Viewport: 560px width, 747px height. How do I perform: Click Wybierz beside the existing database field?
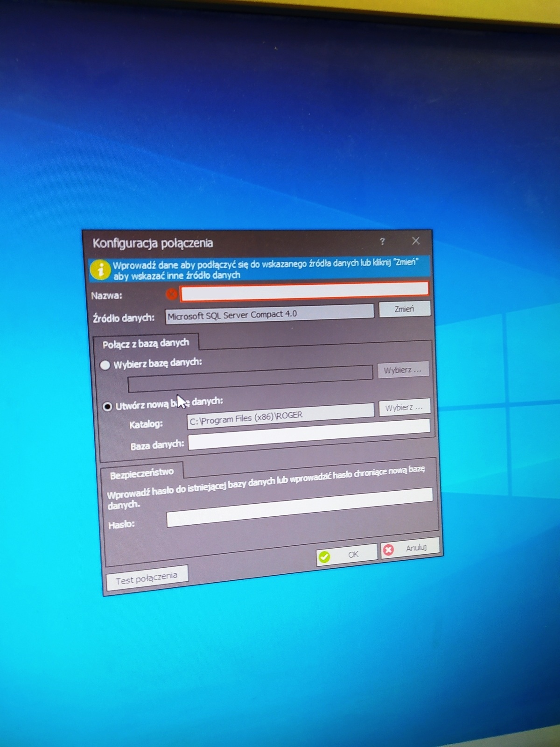[x=403, y=370]
